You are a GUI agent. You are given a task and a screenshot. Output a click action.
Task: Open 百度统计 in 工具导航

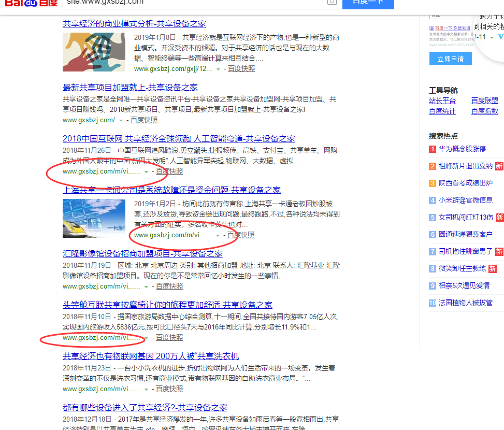point(442,111)
